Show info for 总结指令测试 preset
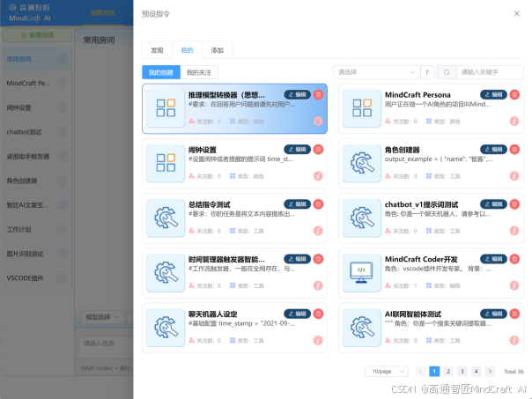532x399 pixels. coord(318,231)
